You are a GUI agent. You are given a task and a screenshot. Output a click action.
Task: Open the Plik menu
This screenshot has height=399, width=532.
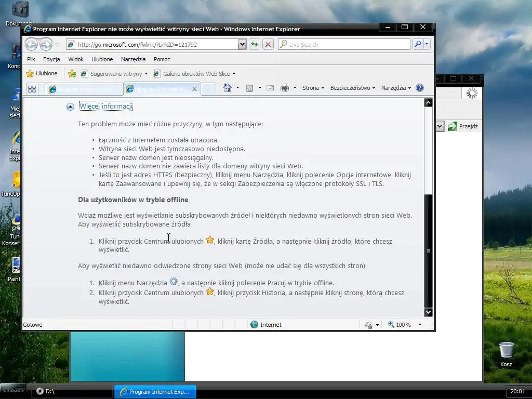click(x=31, y=59)
